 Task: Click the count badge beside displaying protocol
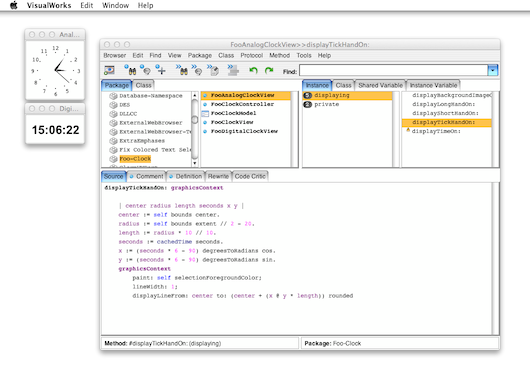click(x=308, y=95)
